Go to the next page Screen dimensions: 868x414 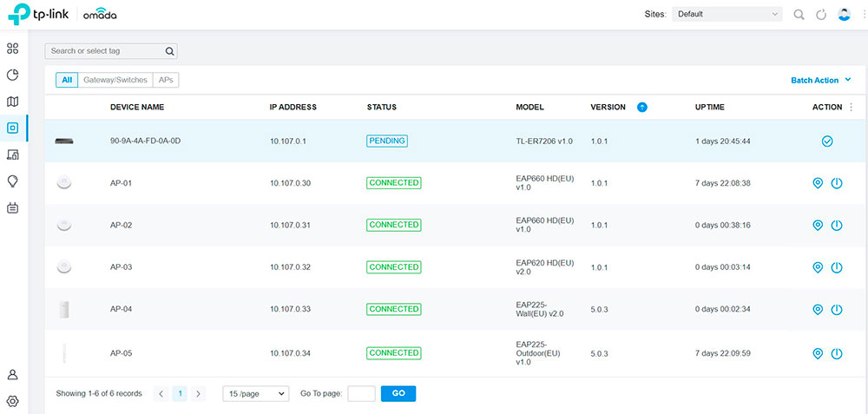point(198,393)
